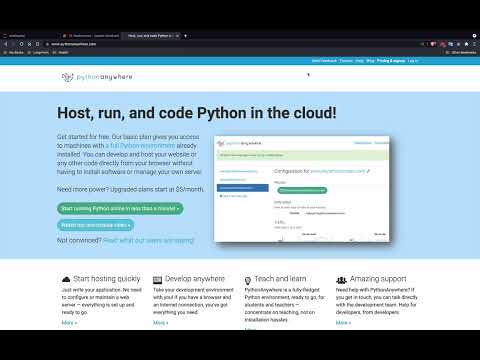Click the Start hosting quickly heading
The height and width of the screenshot is (360, 480).
pos(107,279)
